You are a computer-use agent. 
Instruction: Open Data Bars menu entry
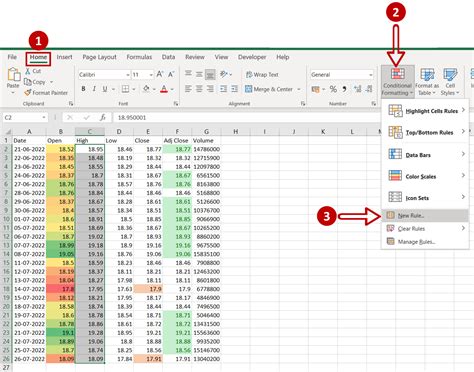click(x=425, y=155)
